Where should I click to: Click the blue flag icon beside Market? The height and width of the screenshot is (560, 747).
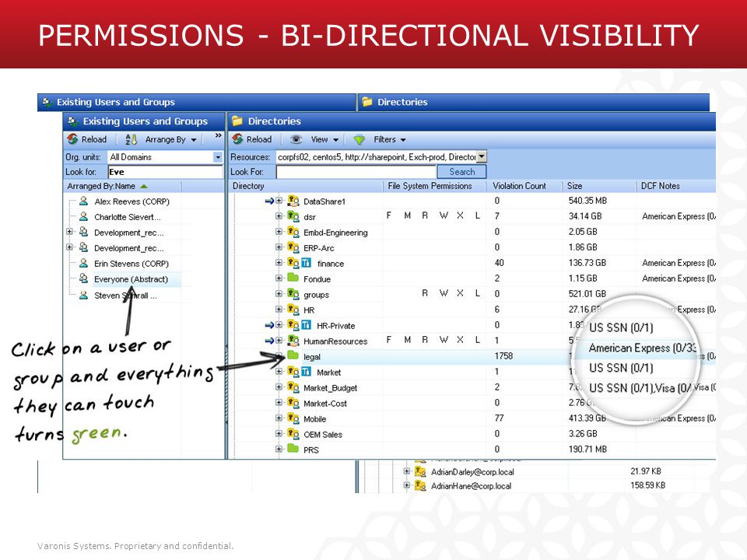pos(307,372)
